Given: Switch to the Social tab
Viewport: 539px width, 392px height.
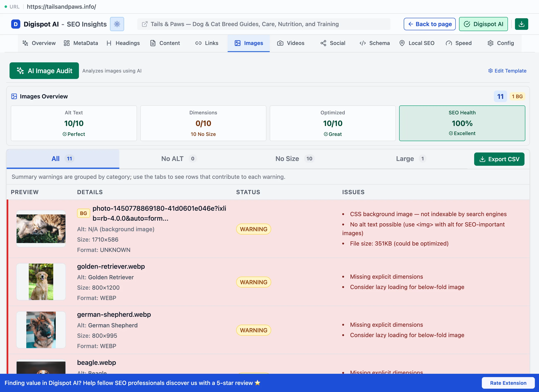Looking at the screenshot, I should (x=332, y=43).
